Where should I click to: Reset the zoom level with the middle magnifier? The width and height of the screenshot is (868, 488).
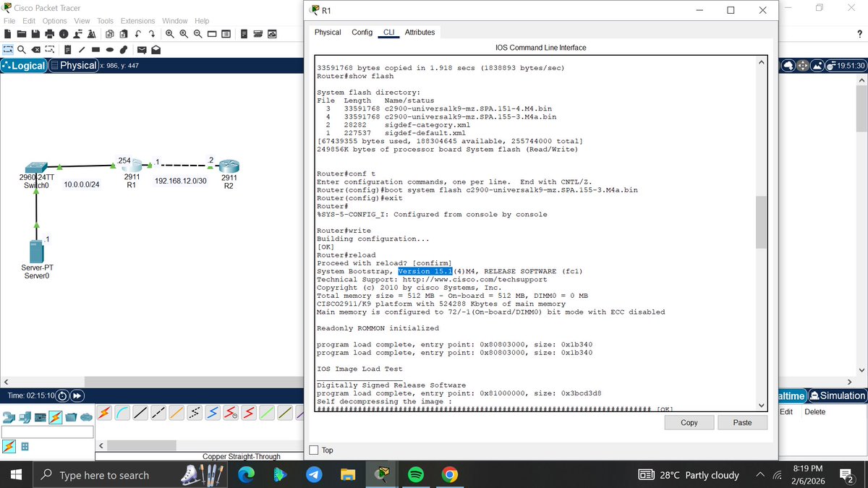pyautogui.click(x=183, y=34)
